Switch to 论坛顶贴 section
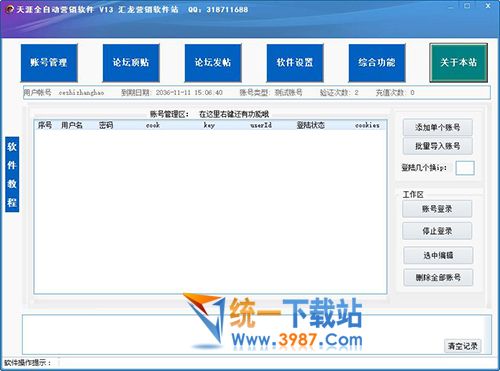Image resolution: width=500 pixels, height=371 pixels. (131, 63)
